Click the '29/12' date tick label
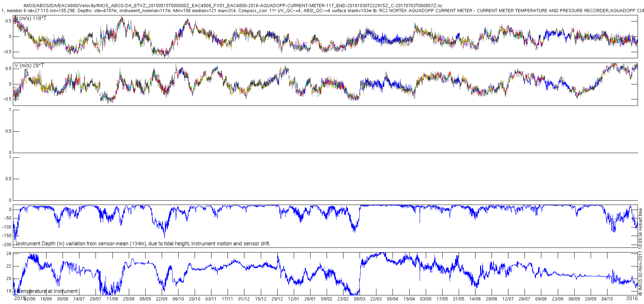644x304 pixels. (277, 299)
